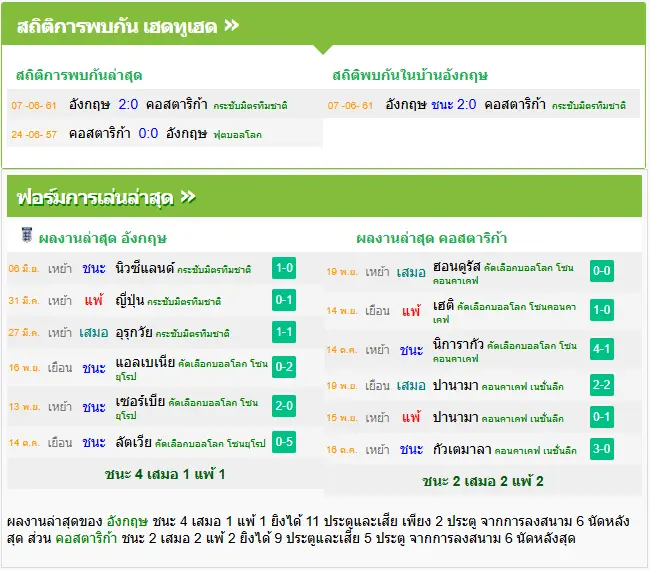Click the 06 มิ.ย. date in the นิวซีแลนด์ row
The width and height of the screenshot is (650, 570).
click(24, 269)
